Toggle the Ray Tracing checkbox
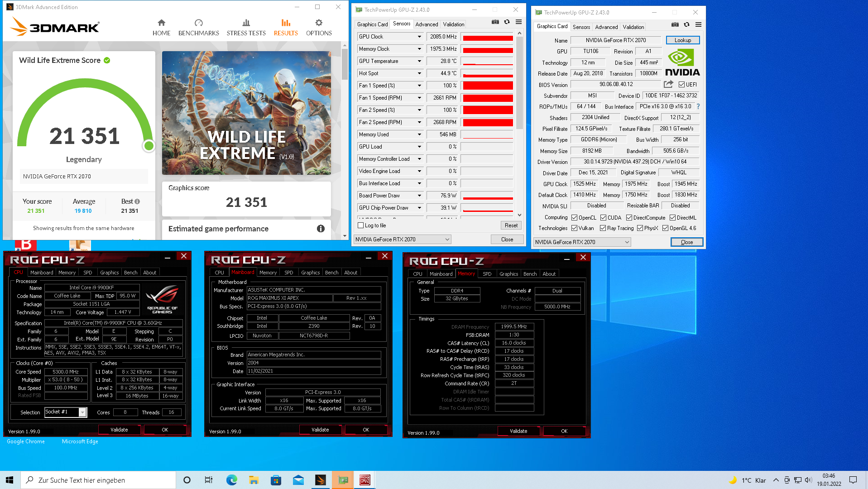 (x=603, y=228)
